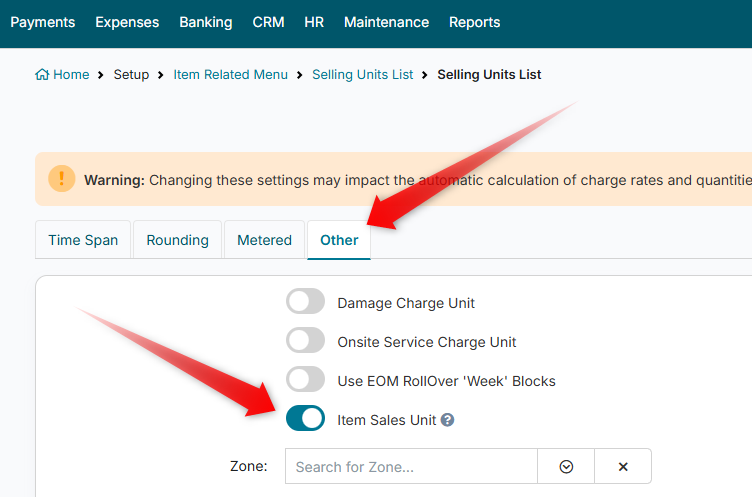Viewport: 752px width, 497px height.
Task: Click the Home icon in breadcrumb
Action: click(x=42, y=75)
